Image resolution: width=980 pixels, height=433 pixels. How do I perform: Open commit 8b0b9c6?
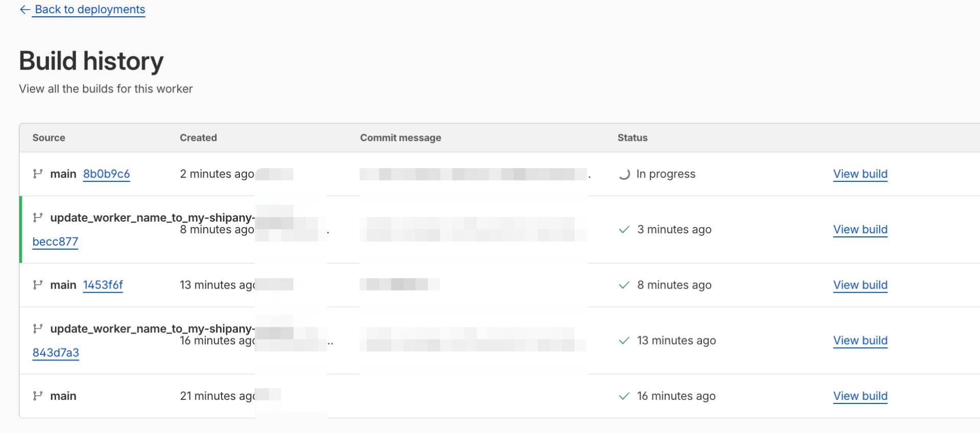(x=106, y=174)
